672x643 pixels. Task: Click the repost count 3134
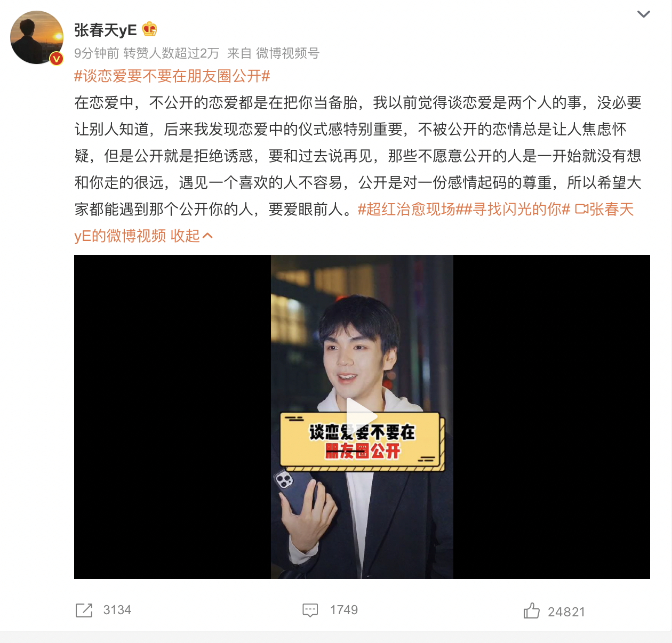(117, 610)
